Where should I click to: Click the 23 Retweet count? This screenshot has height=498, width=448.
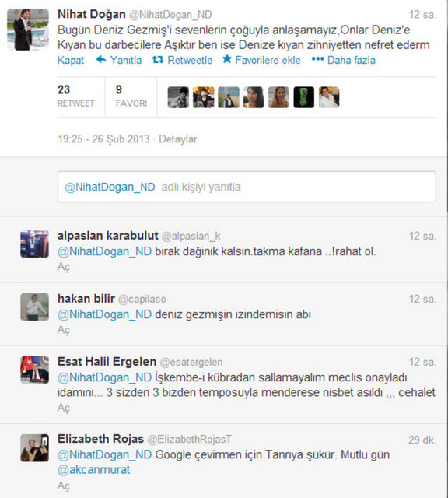tap(76, 96)
